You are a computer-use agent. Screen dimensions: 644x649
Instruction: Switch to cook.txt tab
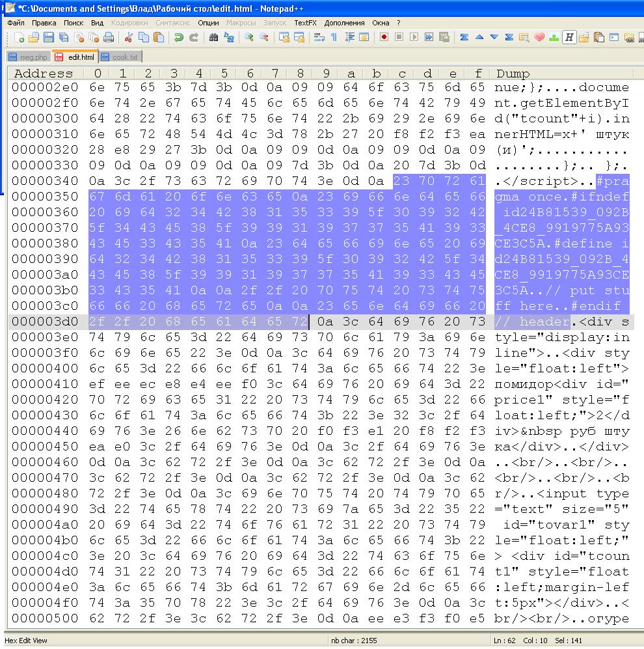click(x=120, y=57)
